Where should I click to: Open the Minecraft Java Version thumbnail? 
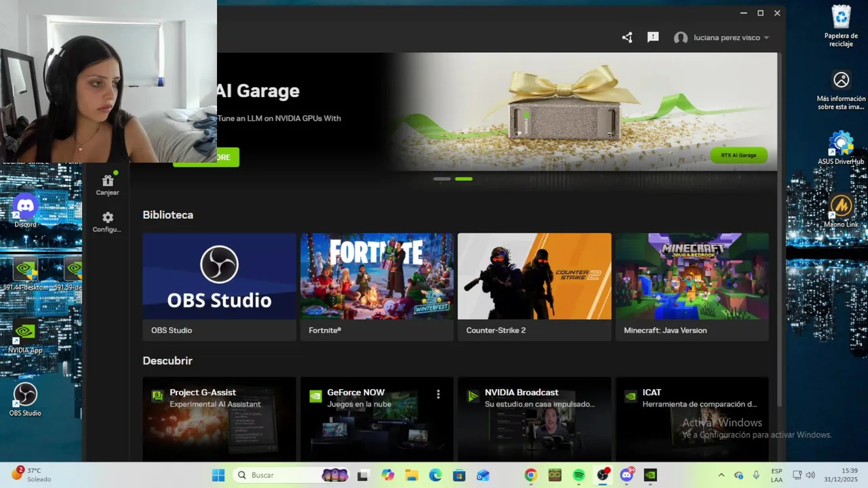pos(692,277)
